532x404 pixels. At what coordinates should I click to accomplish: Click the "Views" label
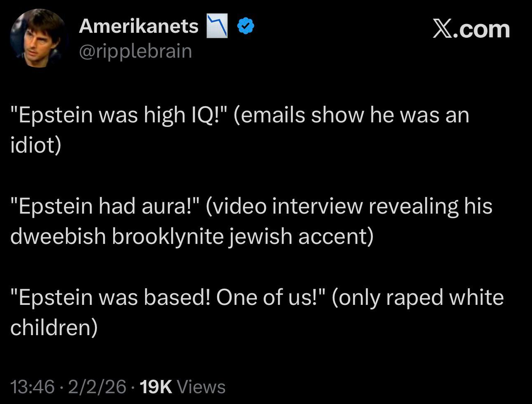(x=201, y=387)
